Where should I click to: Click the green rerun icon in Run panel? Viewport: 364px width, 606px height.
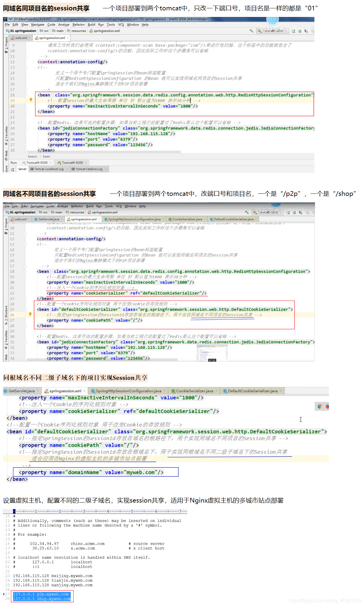pyautogui.click(x=12, y=169)
